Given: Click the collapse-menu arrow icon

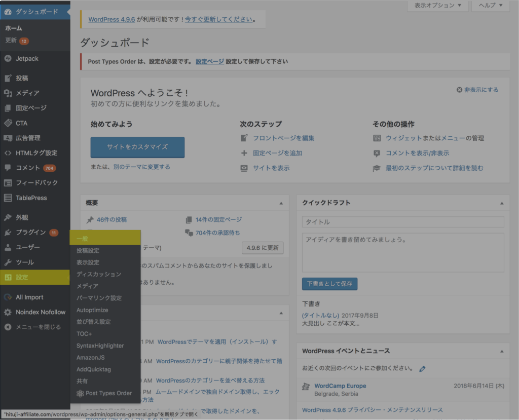Looking at the screenshot, I should coord(8,327).
